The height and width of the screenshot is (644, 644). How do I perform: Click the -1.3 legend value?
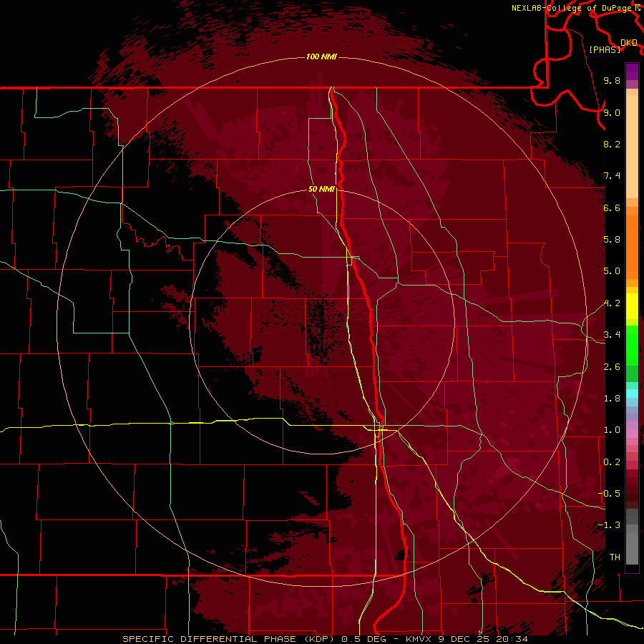pos(609,525)
